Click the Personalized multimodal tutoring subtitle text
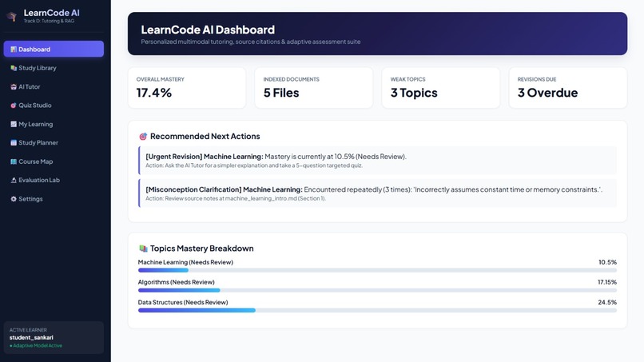Screen dimensions: 644x362 [x=251, y=42]
